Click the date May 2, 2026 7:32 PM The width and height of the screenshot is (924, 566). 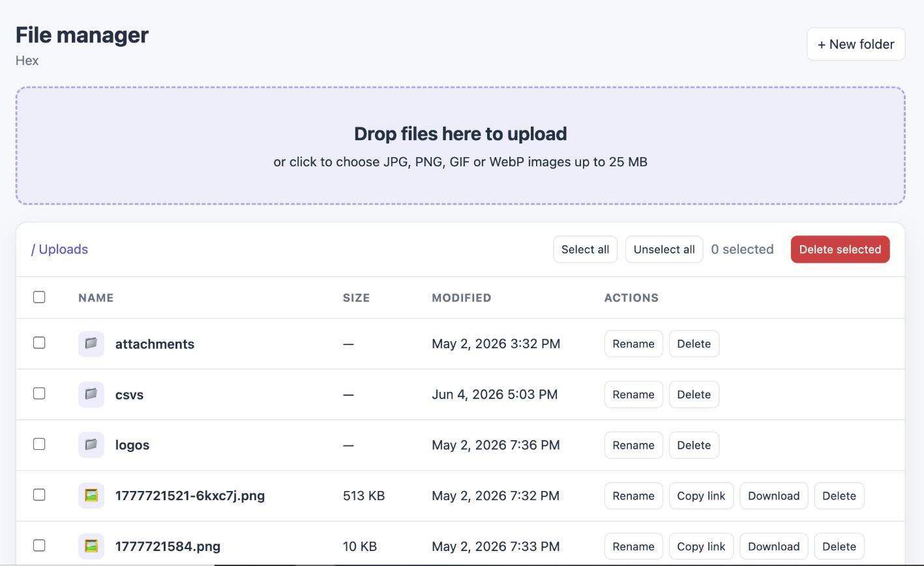[496, 496]
